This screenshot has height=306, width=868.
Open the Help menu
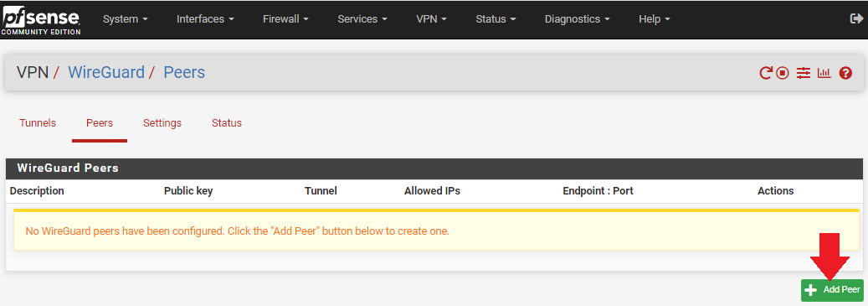(655, 18)
